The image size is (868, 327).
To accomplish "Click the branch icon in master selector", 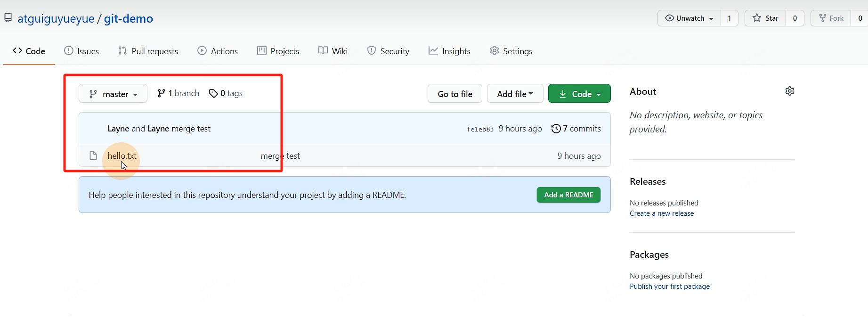I will [x=93, y=94].
